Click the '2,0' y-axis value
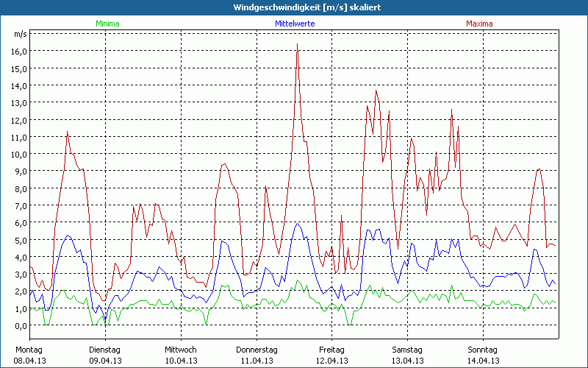This screenshot has width=588, height=368. (21, 291)
